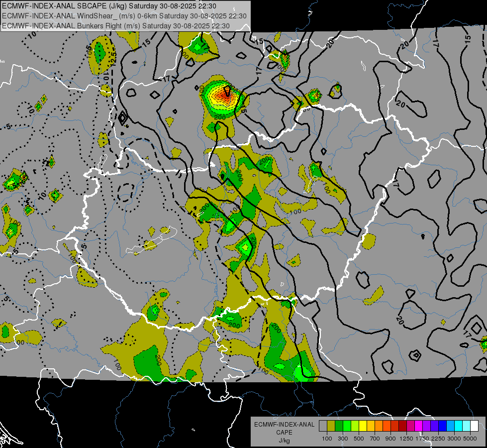This screenshot has height=448, width=487.
Task: Click the legend scale value 700
Action: click(x=375, y=439)
